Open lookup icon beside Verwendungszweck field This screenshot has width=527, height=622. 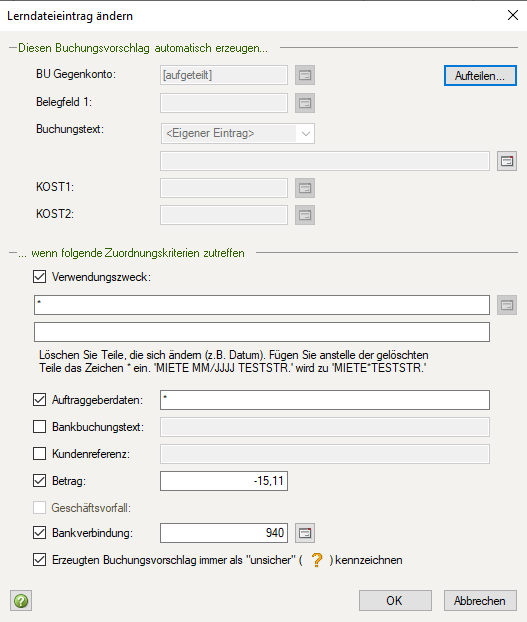[x=507, y=305]
